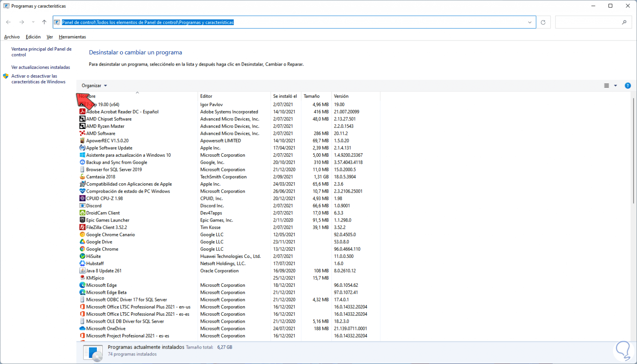Click the search magnifier icon
This screenshot has height=364, width=637.
[x=624, y=22]
